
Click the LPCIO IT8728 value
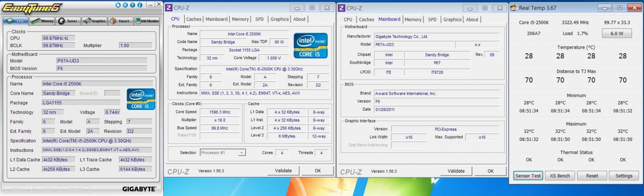[437, 72]
